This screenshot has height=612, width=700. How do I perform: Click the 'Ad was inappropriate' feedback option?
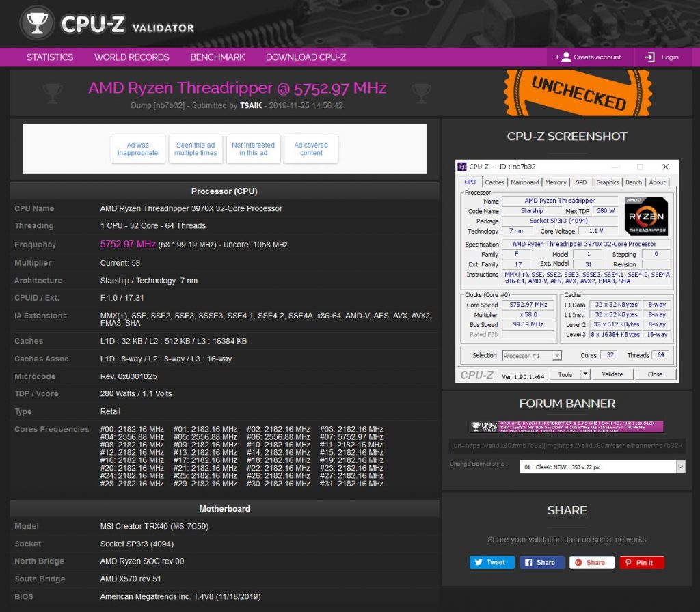(x=137, y=149)
